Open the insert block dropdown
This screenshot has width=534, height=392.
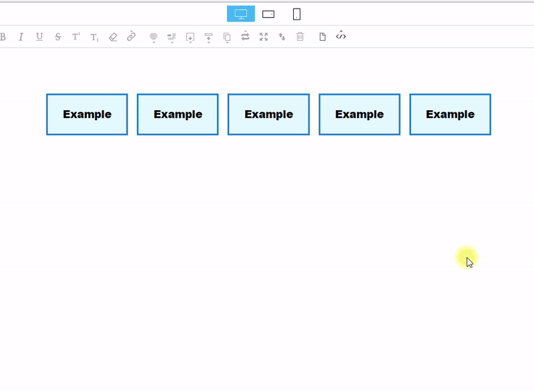pyautogui.click(x=190, y=37)
